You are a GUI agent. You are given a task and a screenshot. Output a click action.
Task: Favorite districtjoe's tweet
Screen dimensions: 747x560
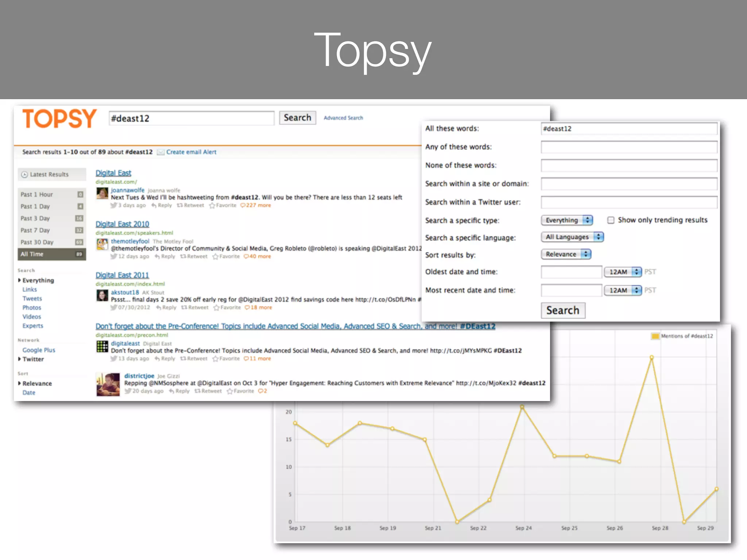click(240, 391)
